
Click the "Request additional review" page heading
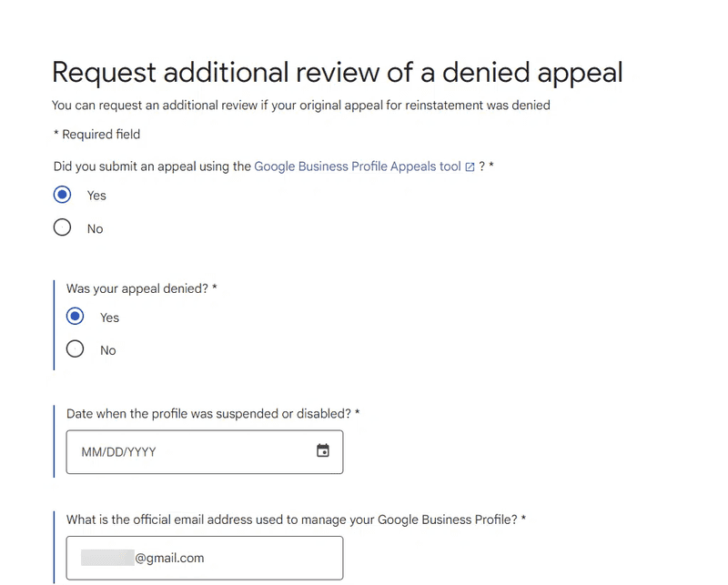[337, 73]
